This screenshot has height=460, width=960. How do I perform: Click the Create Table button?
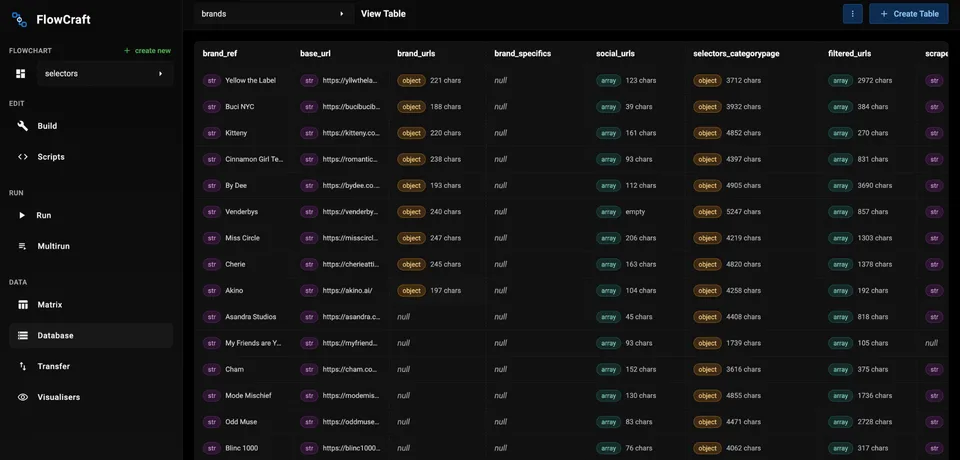(909, 13)
